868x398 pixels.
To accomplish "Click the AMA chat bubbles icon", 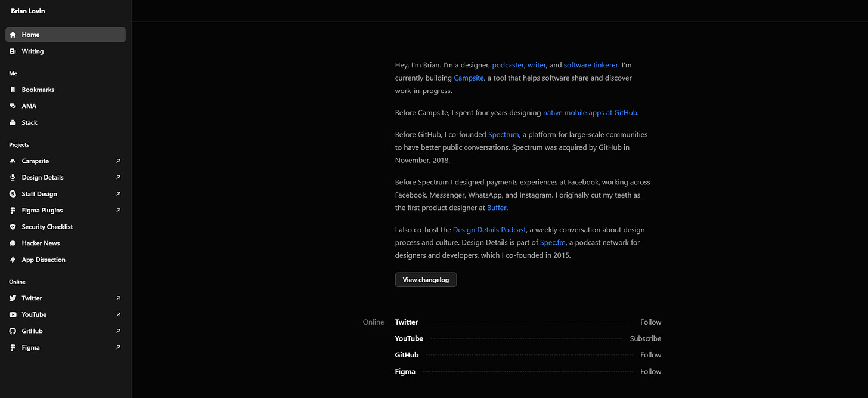I will [x=13, y=106].
